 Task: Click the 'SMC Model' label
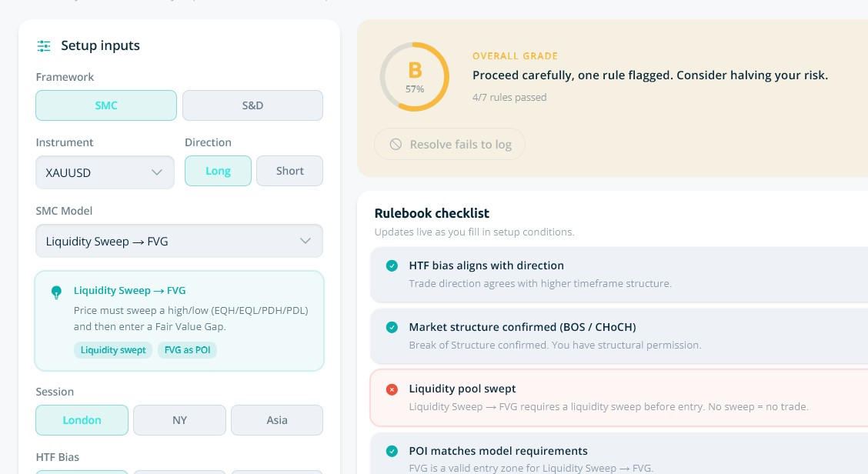[x=64, y=211]
